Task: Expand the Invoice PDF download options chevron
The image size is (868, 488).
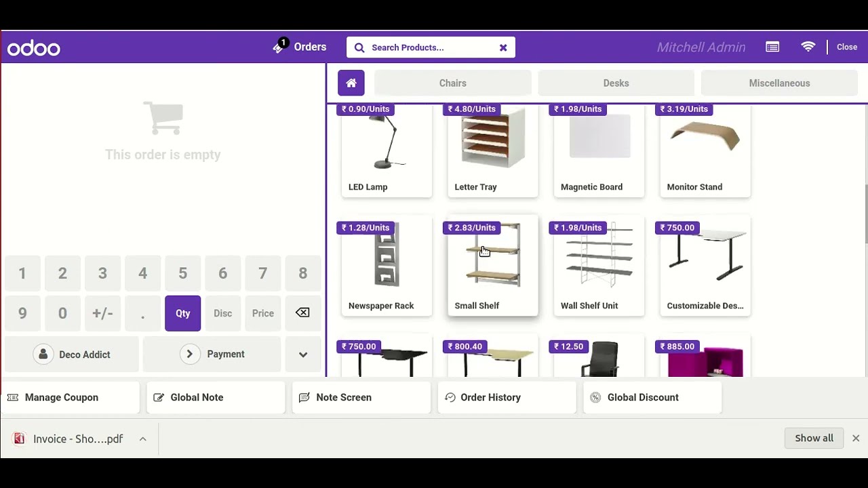Action: tap(143, 439)
